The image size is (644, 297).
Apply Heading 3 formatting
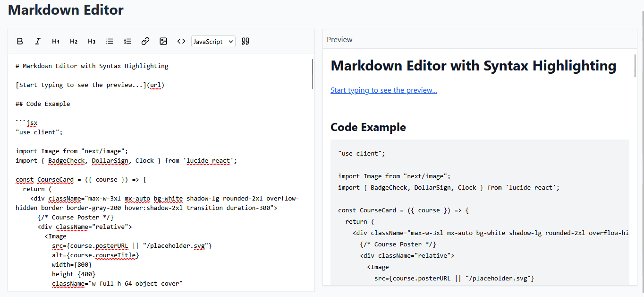click(92, 41)
